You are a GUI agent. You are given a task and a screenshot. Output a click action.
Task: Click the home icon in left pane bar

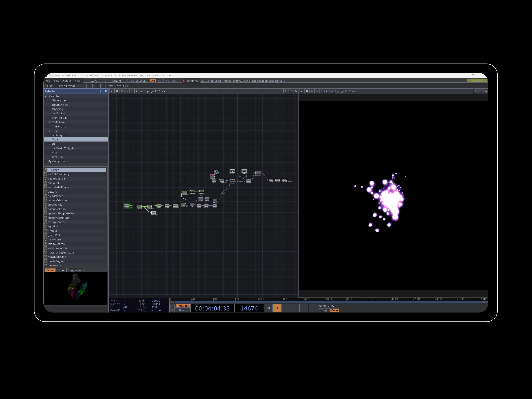(x=142, y=91)
